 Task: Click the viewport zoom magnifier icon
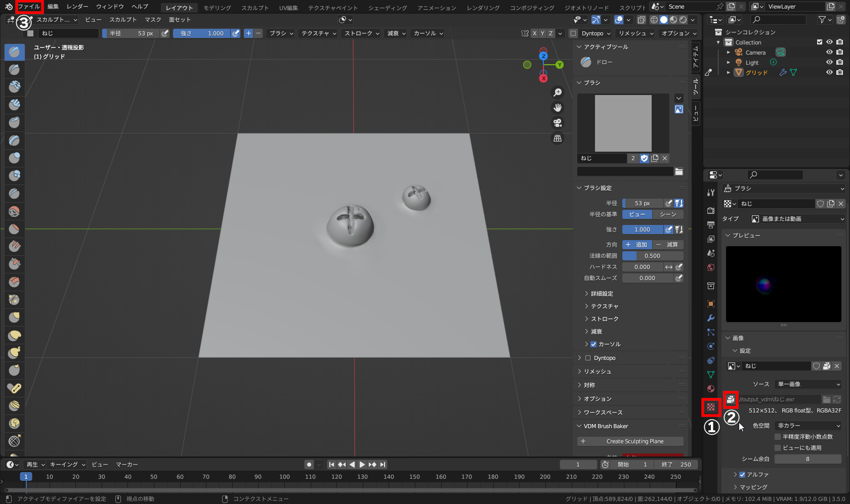pos(558,93)
